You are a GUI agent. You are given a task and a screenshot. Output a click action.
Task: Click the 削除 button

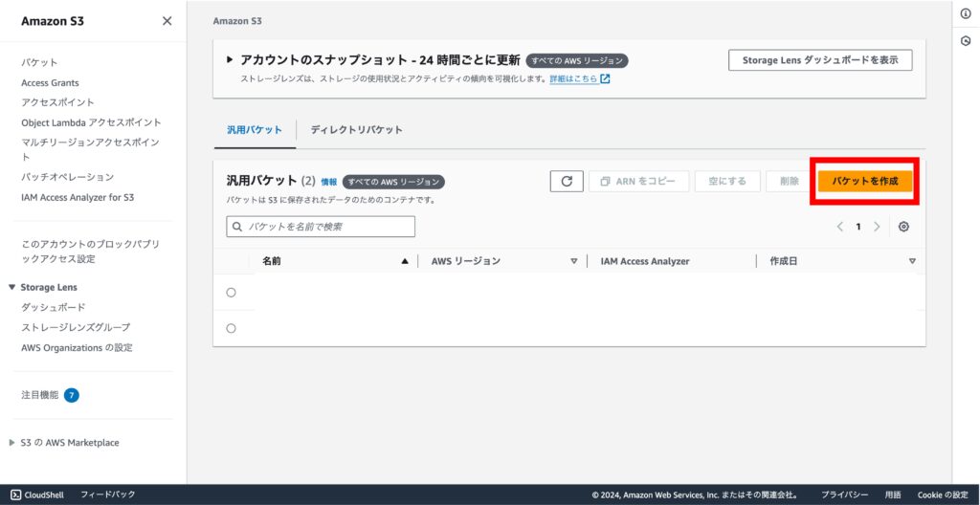tap(790, 182)
